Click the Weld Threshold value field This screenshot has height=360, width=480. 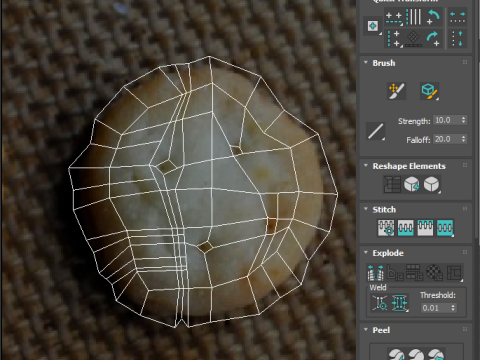tap(435, 308)
